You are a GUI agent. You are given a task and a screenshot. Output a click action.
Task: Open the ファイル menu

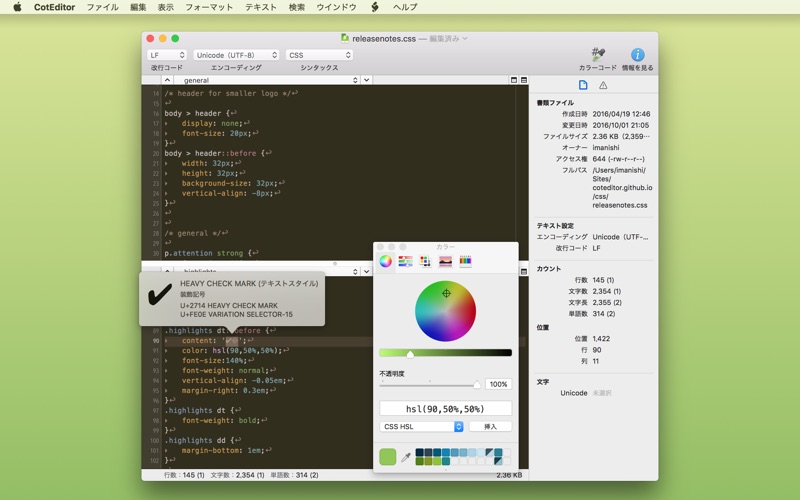[103, 7]
